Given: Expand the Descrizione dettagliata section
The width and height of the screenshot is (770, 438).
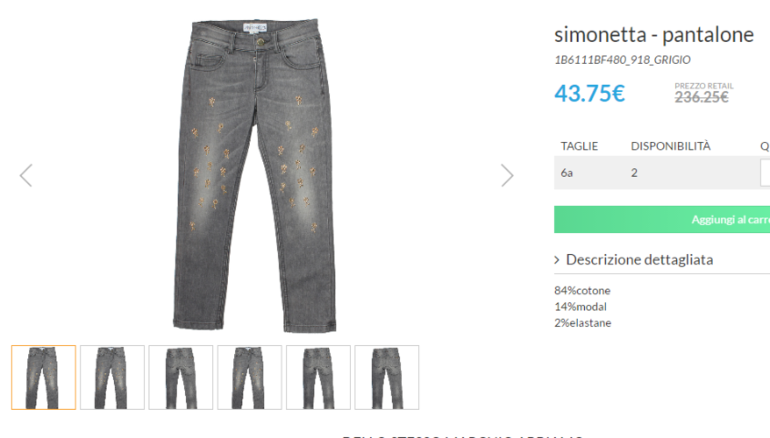Looking at the screenshot, I should [639, 259].
